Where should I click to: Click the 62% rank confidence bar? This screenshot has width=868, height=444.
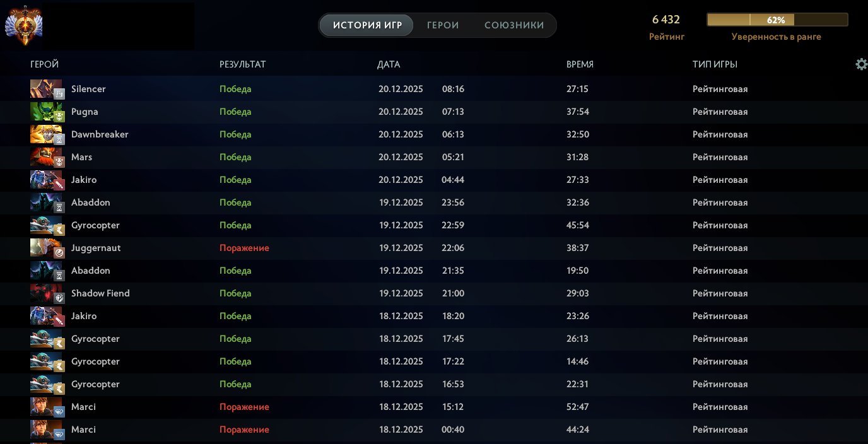tap(777, 20)
